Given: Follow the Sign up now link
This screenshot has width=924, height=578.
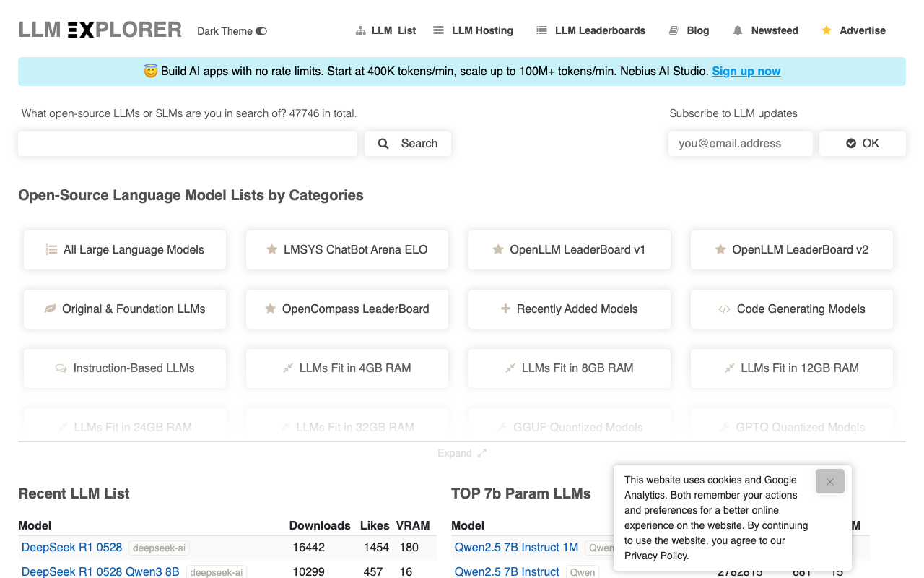Looking at the screenshot, I should (746, 71).
